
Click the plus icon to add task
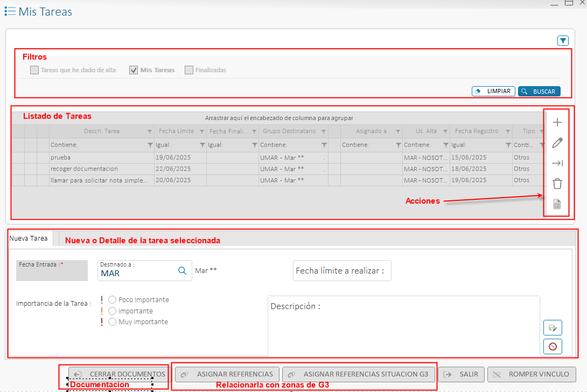coord(557,122)
